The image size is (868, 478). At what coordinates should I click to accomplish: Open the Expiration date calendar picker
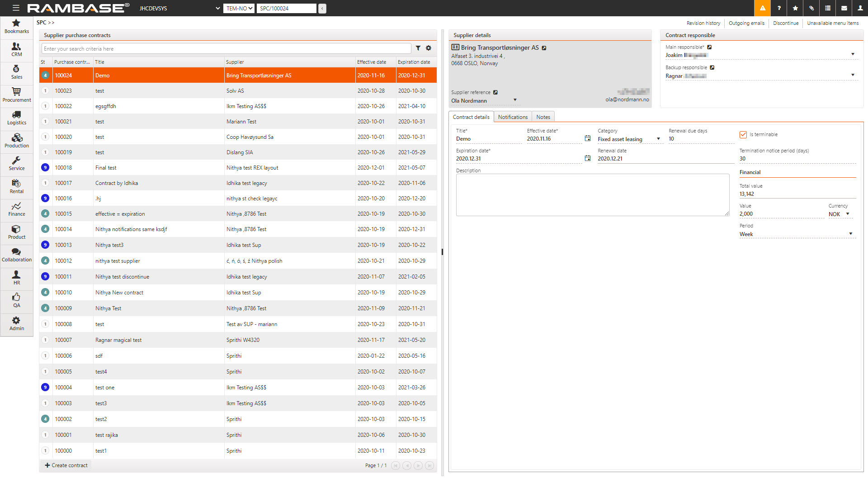[587, 158]
